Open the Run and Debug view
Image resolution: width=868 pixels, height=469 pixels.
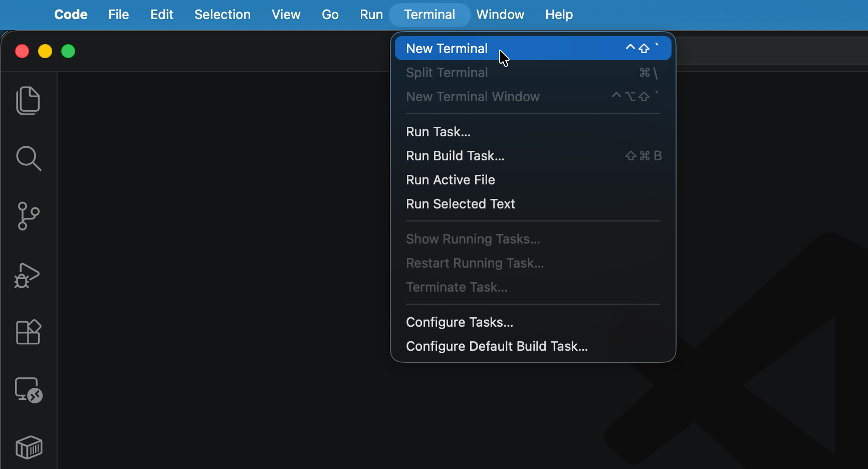tap(28, 275)
